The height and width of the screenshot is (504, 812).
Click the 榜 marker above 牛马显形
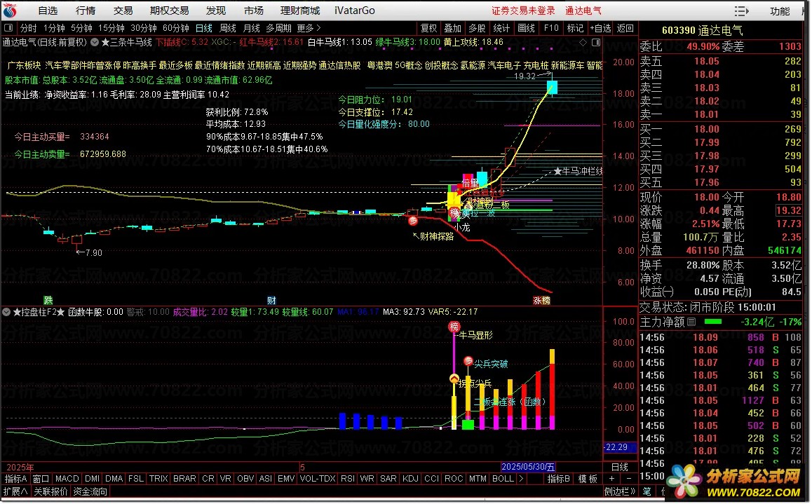pos(454,327)
